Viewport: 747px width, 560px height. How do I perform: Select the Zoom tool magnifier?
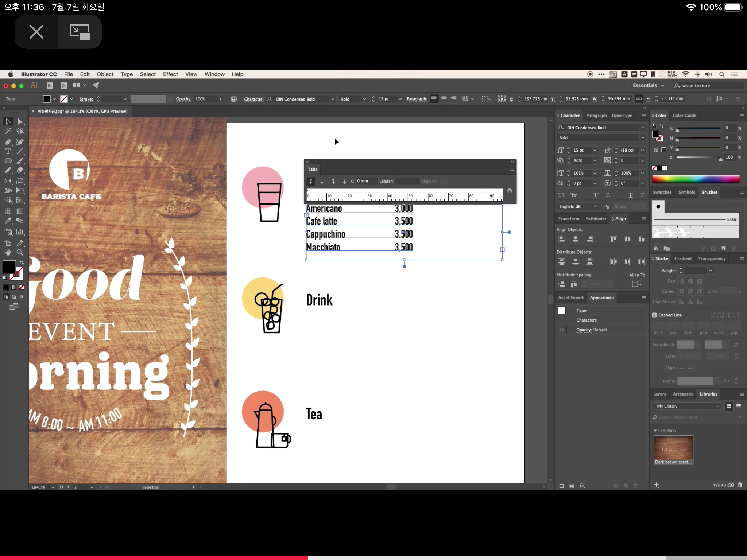(x=20, y=252)
